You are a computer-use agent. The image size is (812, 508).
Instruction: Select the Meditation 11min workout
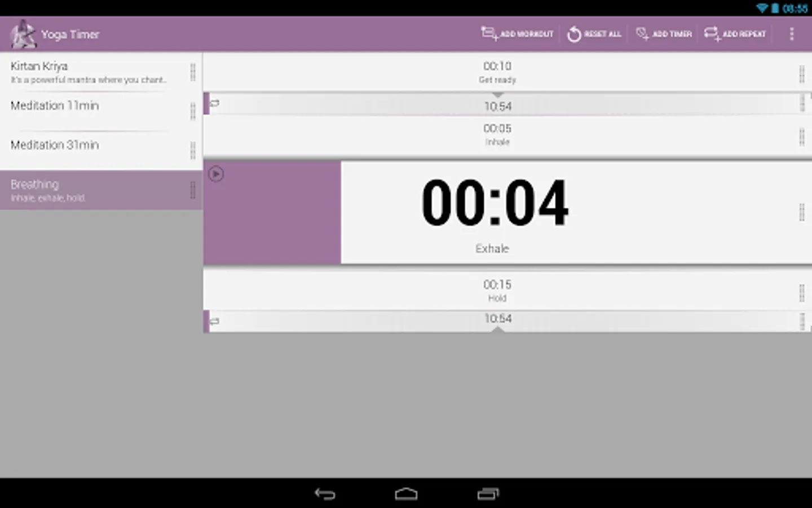[x=101, y=112]
